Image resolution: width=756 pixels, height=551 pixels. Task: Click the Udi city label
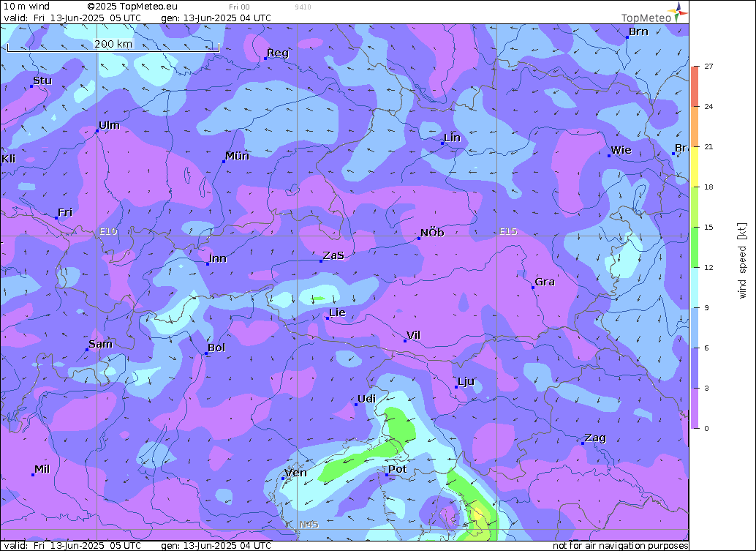[366, 399]
